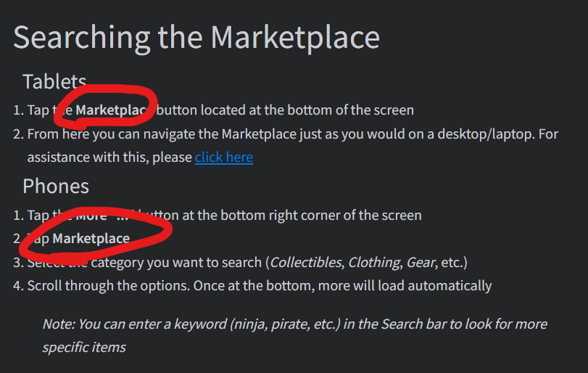Screen dimensions: 588x373
Task: Click text "button located at the bottom of the screen"
Action: click(285, 110)
